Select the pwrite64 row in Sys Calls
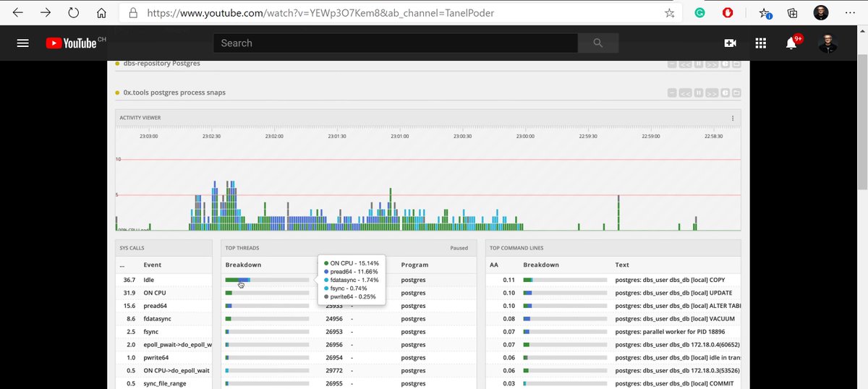Screen dimensions: 868x389 (163, 358)
